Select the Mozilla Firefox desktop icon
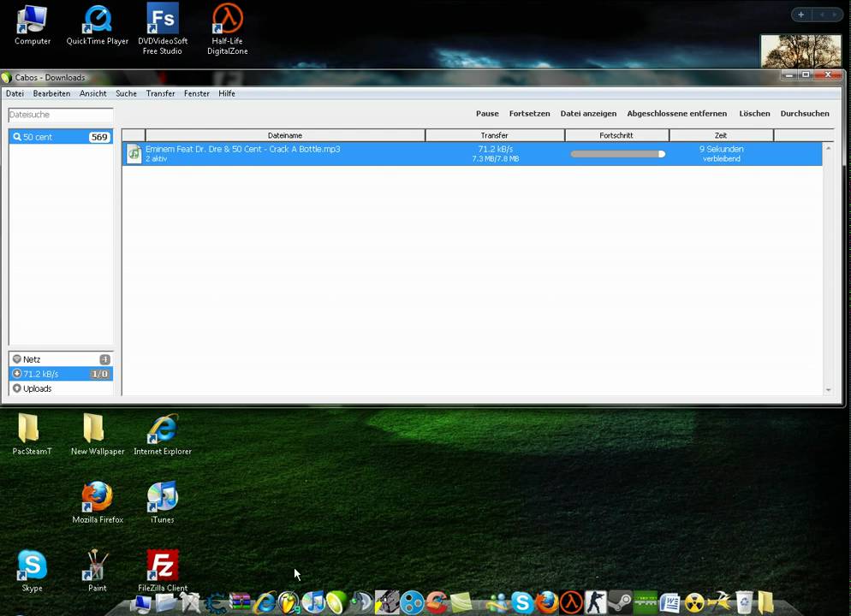Screen dimensions: 851x616 [x=97, y=502]
